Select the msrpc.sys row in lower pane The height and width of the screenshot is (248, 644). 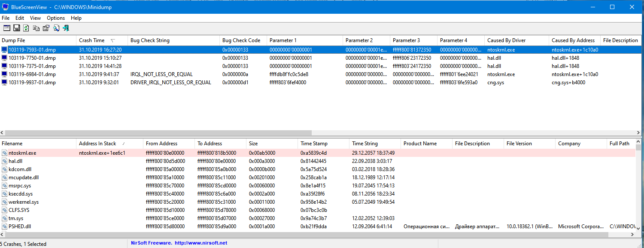click(x=20, y=186)
